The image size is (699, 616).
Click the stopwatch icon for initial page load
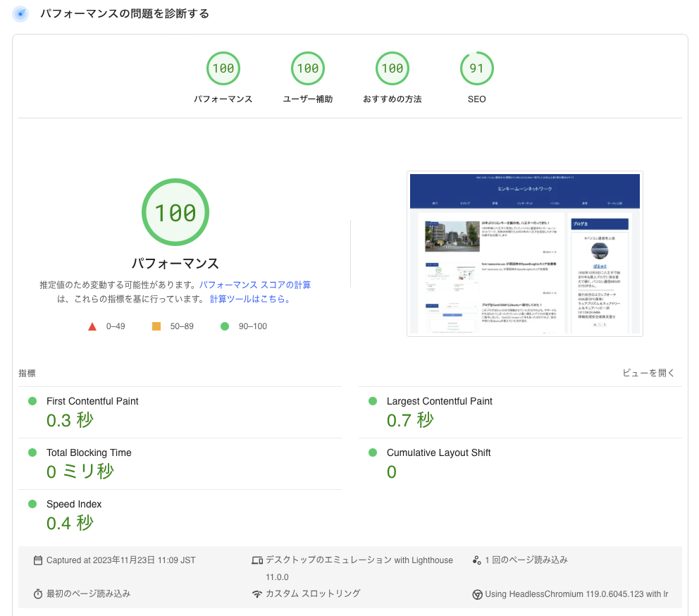point(38,594)
